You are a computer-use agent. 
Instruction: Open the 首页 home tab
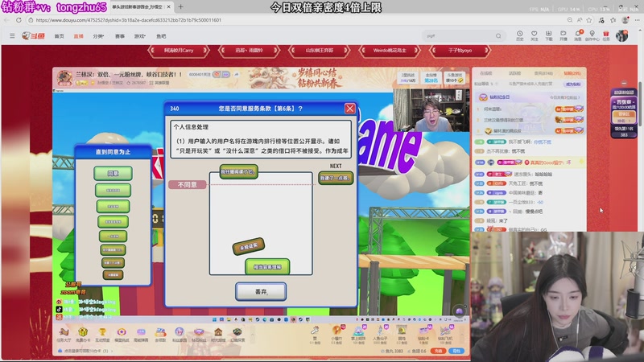pyautogui.click(x=59, y=36)
